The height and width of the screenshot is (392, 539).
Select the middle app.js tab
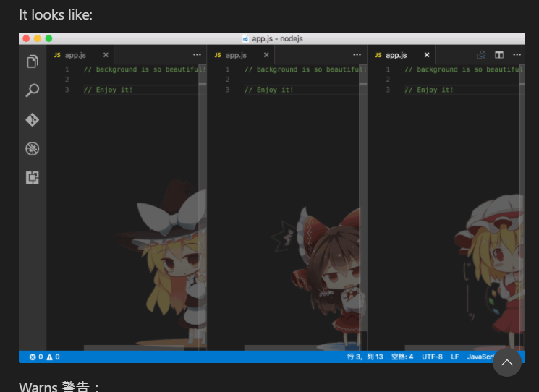(242, 55)
